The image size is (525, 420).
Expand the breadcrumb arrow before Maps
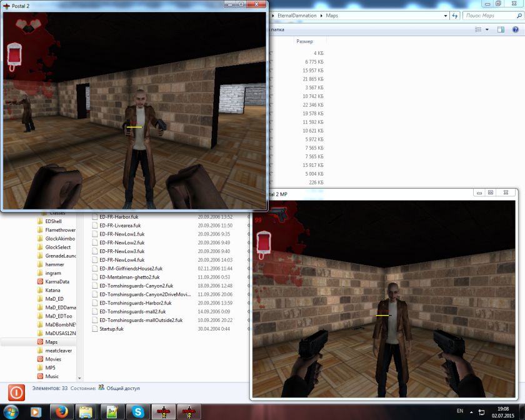(321, 16)
